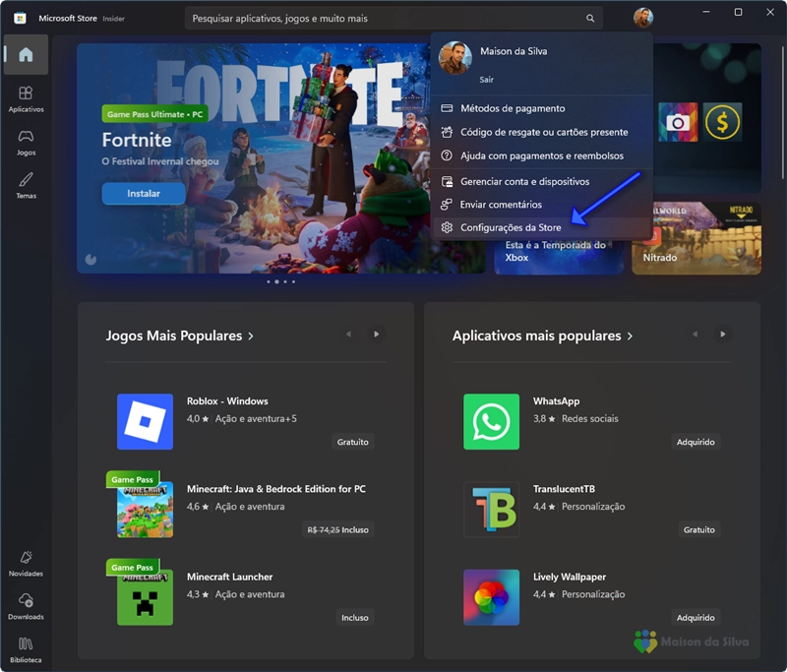Open Gerenciar conta e dispositivos

point(524,182)
